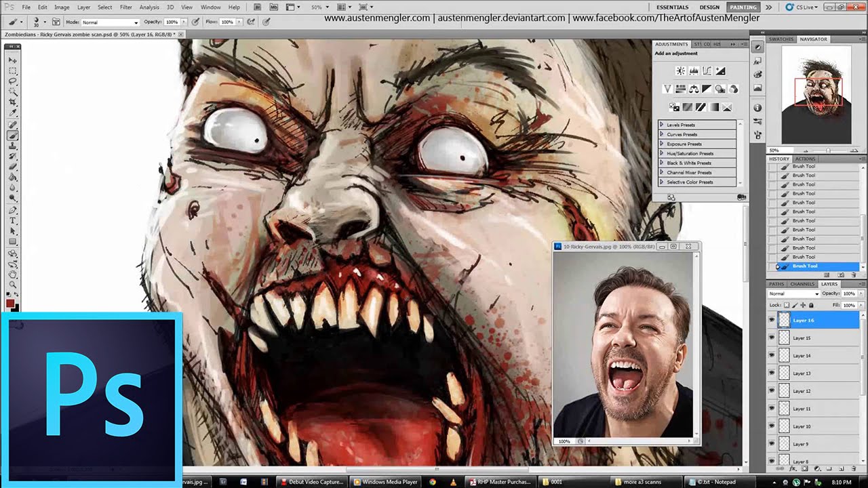The width and height of the screenshot is (868, 488).
Task: Hide Layer 13 visibility eye
Action: [772, 373]
